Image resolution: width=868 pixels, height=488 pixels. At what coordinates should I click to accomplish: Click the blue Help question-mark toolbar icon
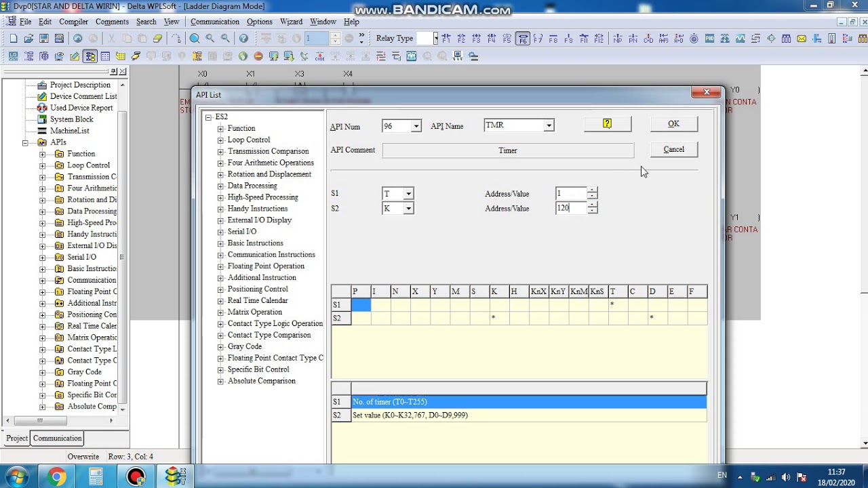click(243, 39)
